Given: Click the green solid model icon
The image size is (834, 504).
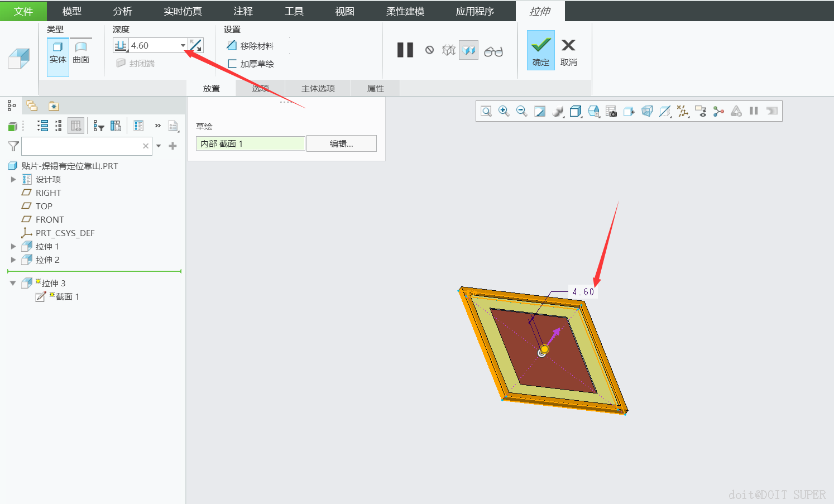Looking at the screenshot, I should [x=12, y=126].
